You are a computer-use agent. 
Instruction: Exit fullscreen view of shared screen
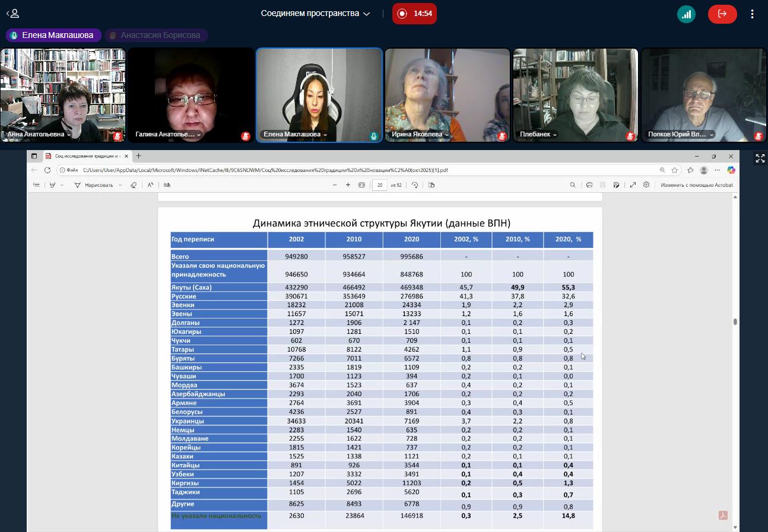click(760, 158)
